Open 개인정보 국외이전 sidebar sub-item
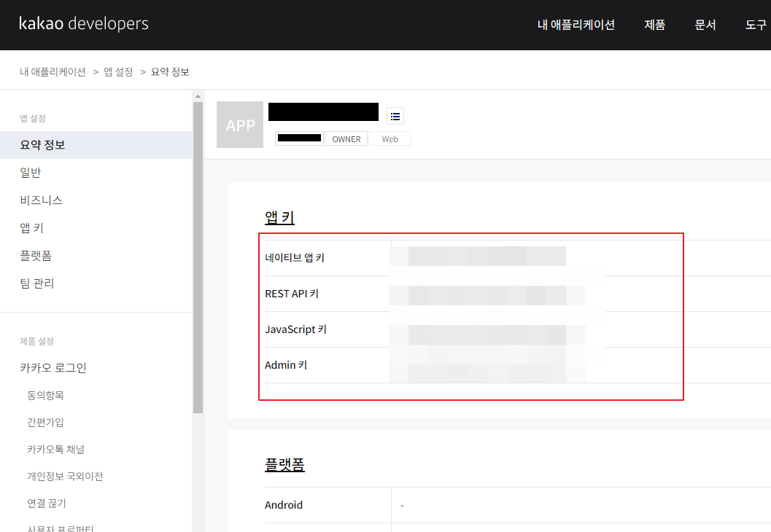The image size is (771, 532). point(65,476)
